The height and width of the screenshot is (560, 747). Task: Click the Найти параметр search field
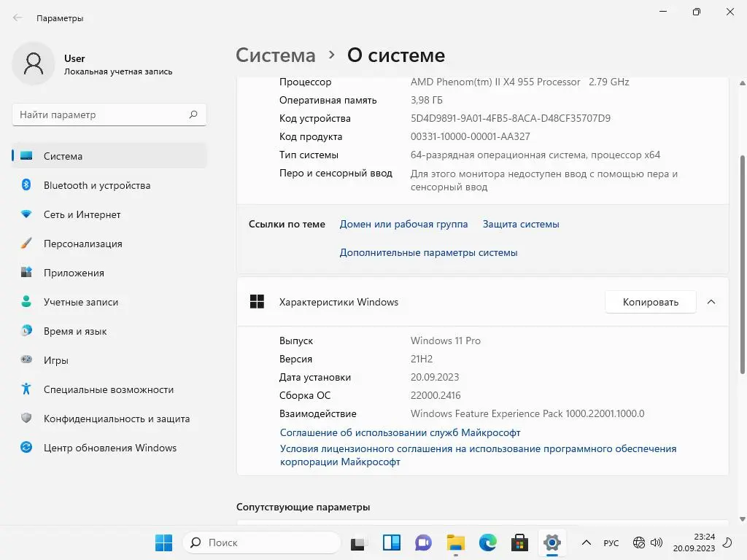pos(102,114)
